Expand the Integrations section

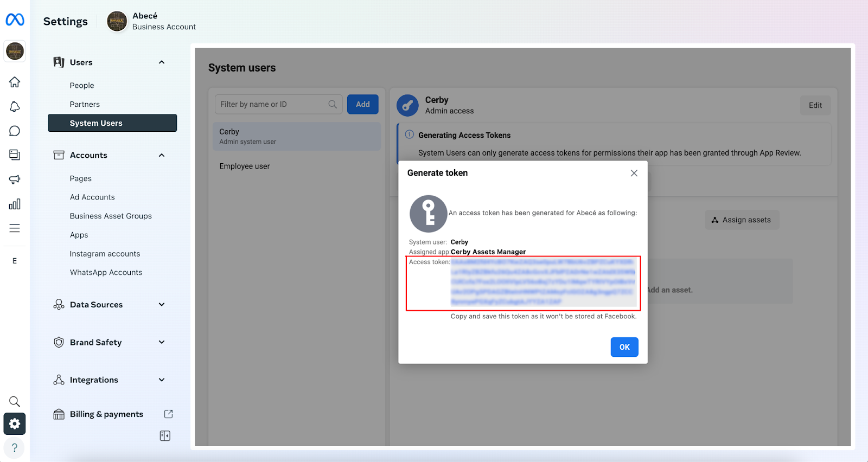pyautogui.click(x=162, y=380)
